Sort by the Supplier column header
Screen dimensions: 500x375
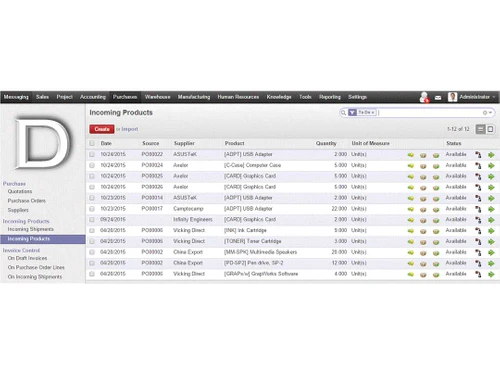click(x=184, y=143)
